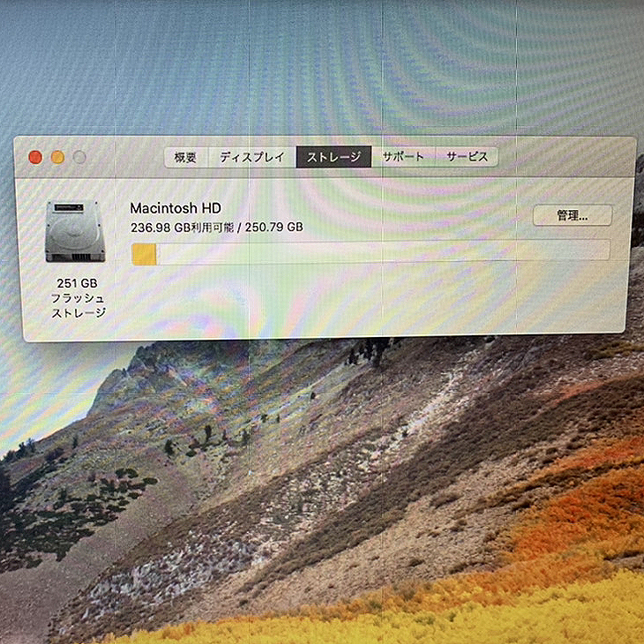The height and width of the screenshot is (644, 644).
Task: Click the grayed-out zoom window button
Action: pyautogui.click(x=79, y=157)
